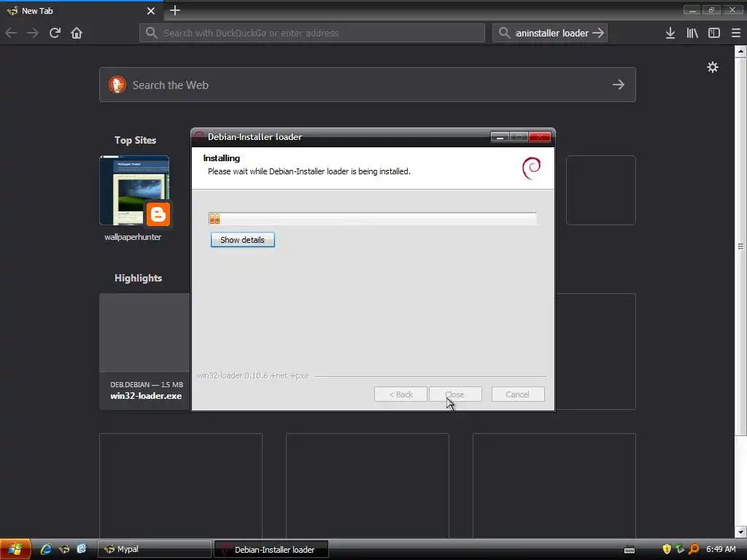Click the Blogger badge on wallpaperhunter tile
This screenshot has height=560, width=747.
(158, 214)
